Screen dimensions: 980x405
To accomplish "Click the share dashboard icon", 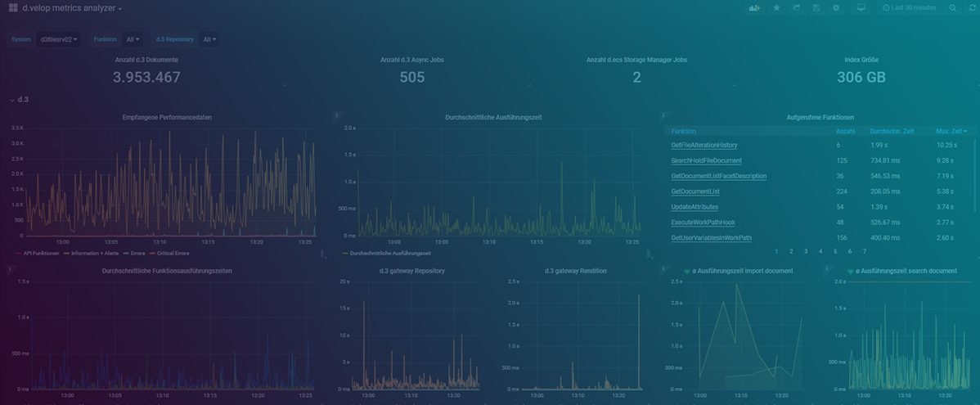I will pyautogui.click(x=796, y=8).
